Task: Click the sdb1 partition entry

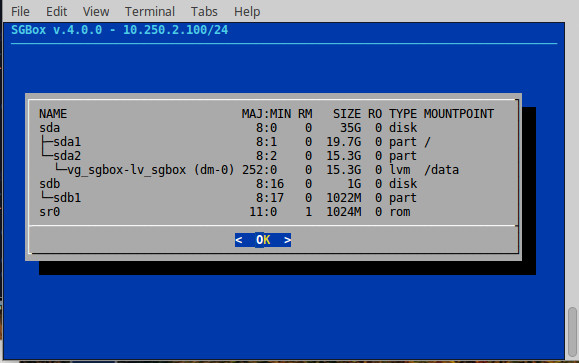Action: [x=67, y=198]
